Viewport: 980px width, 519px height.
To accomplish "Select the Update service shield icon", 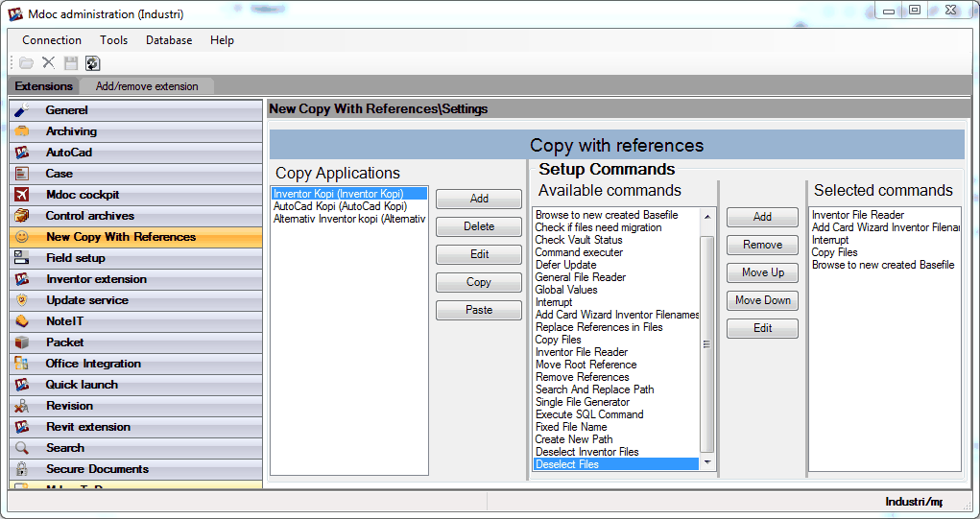I will point(22,300).
